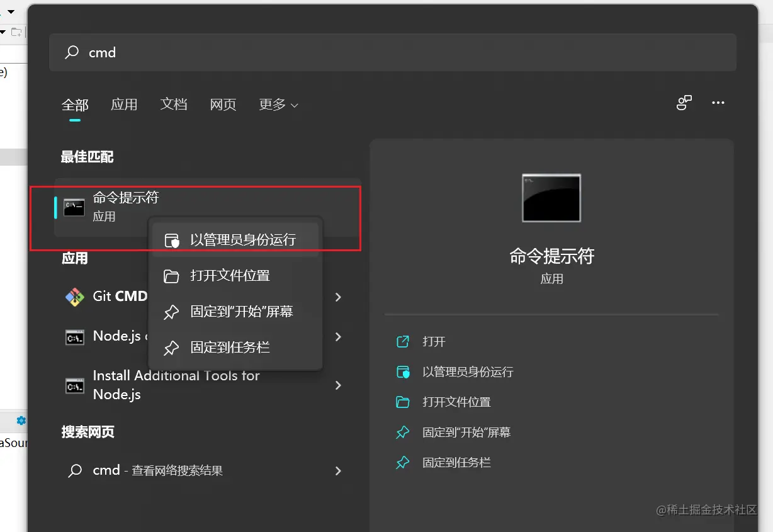Click 打开文件位置 in right panel
This screenshot has height=532, width=773.
click(456, 402)
